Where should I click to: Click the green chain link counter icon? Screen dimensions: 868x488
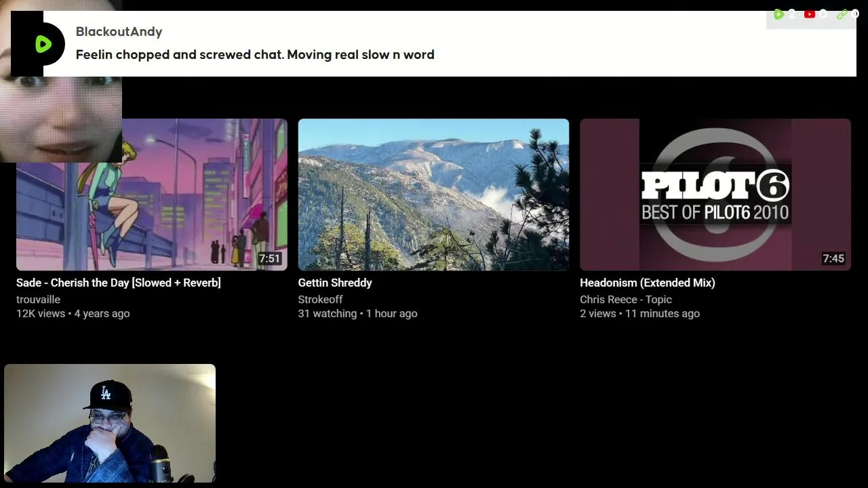point(842,14)
